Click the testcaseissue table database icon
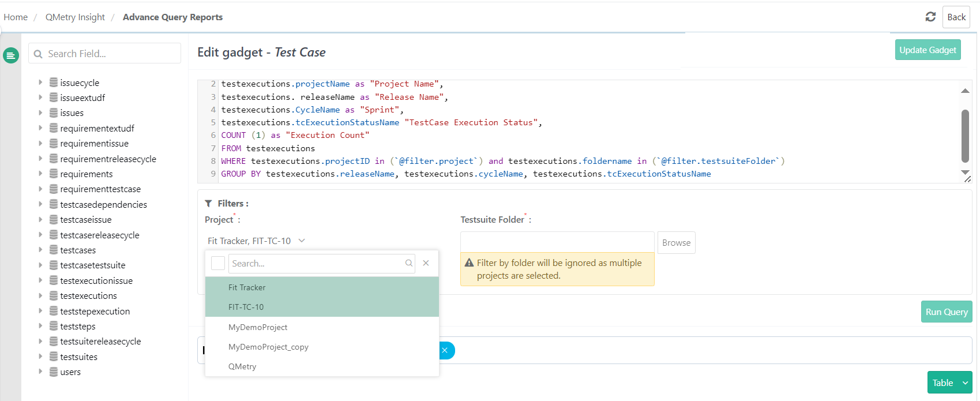 click(54, 219)
